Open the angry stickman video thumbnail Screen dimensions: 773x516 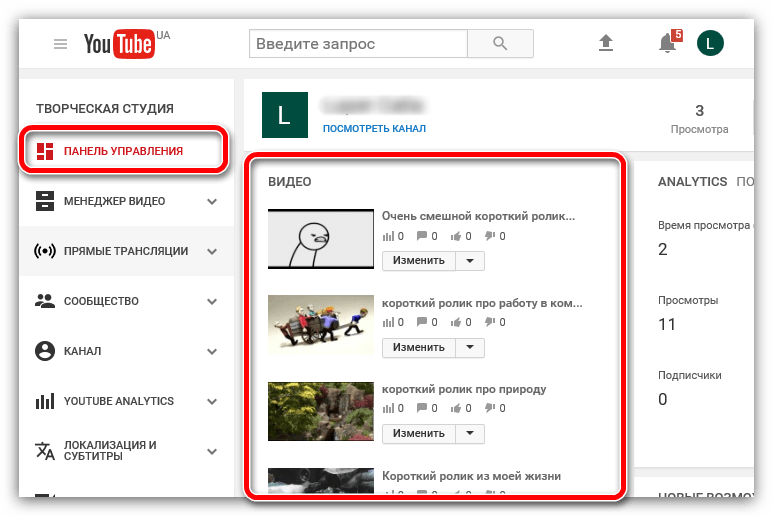(321, 239)
